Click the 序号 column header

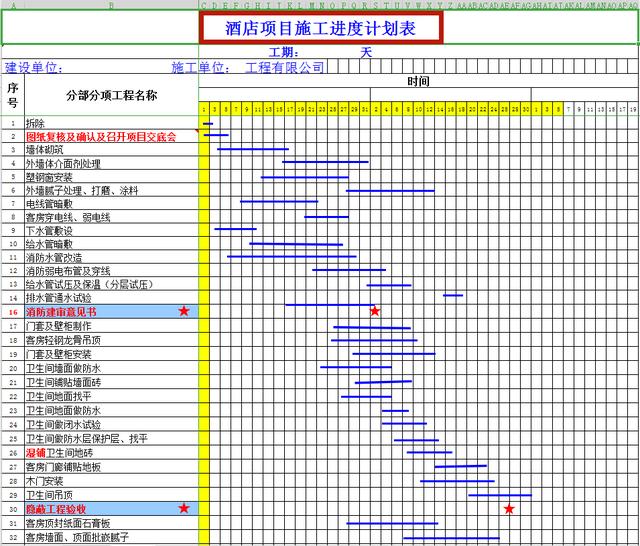tap(13, 95)
